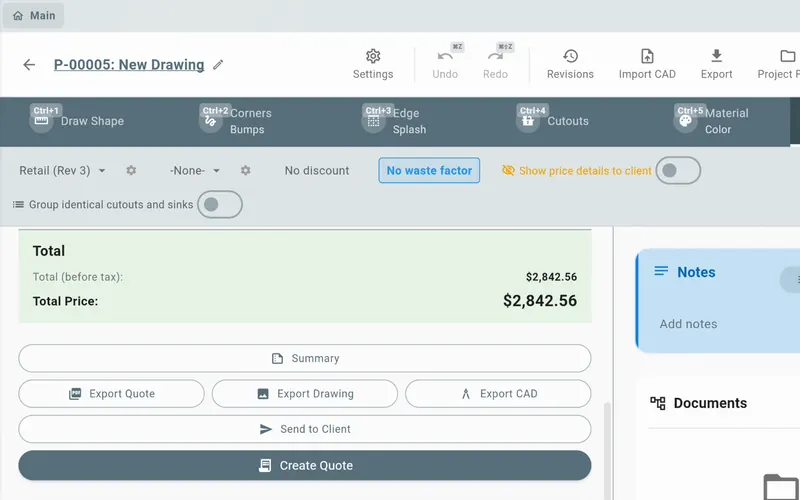The image size is (800, 500).
Task: Click the Documents heading
Action: click(710, 403)
